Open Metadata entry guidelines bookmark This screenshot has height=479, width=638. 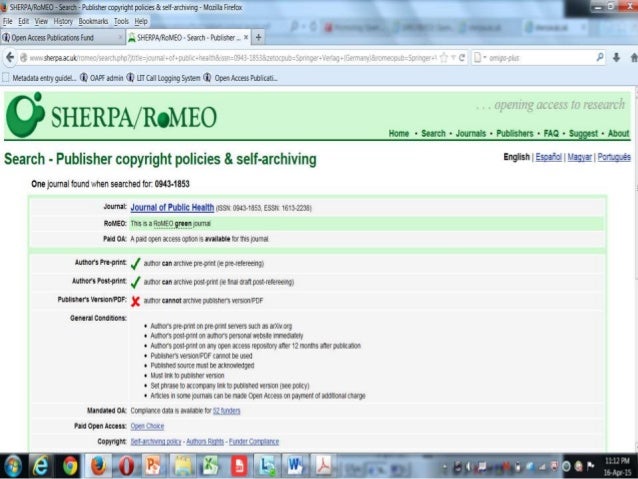click(39, 78)
